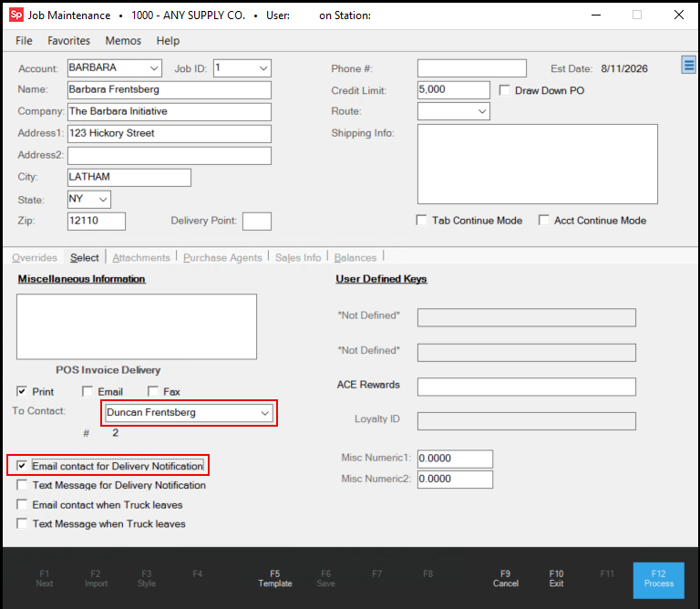Click the Shipping Info text area
Viewport: 700px width, 609px height.
[x=538, y=164]
